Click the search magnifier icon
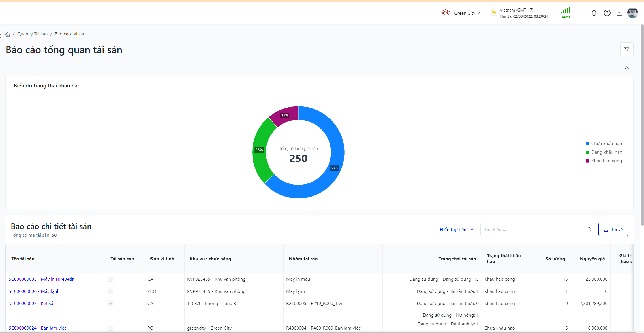Screen dimensions: 644x333 tap(589, 229)
